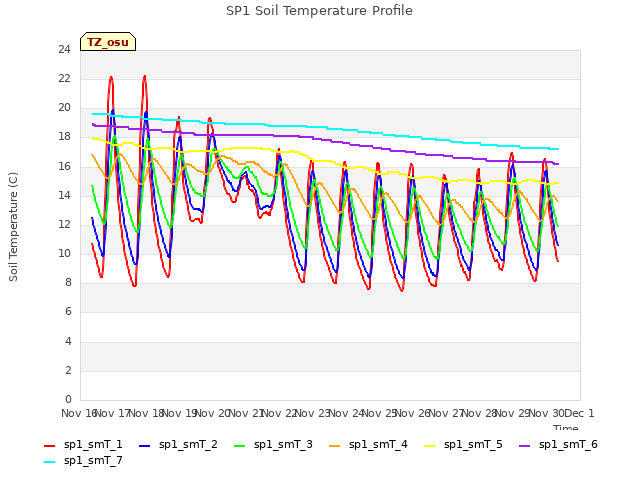Click the 6 y-axis tick label

click(68, 312)
